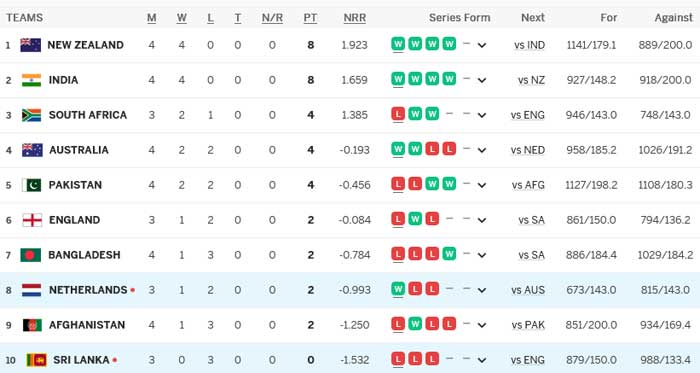The height and width of the screenshot is (373, 700).
Task: Click the New Zealand flag icon
Action: point(31,45)
